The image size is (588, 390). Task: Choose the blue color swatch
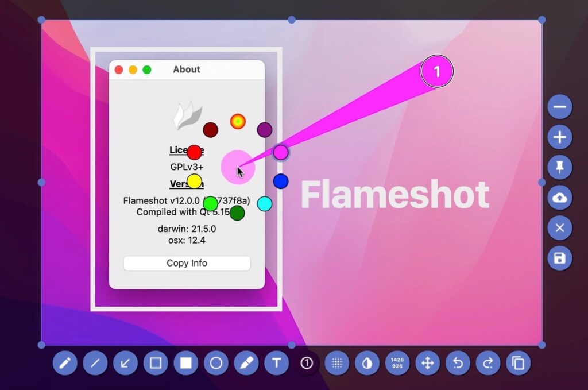[280, 182]
